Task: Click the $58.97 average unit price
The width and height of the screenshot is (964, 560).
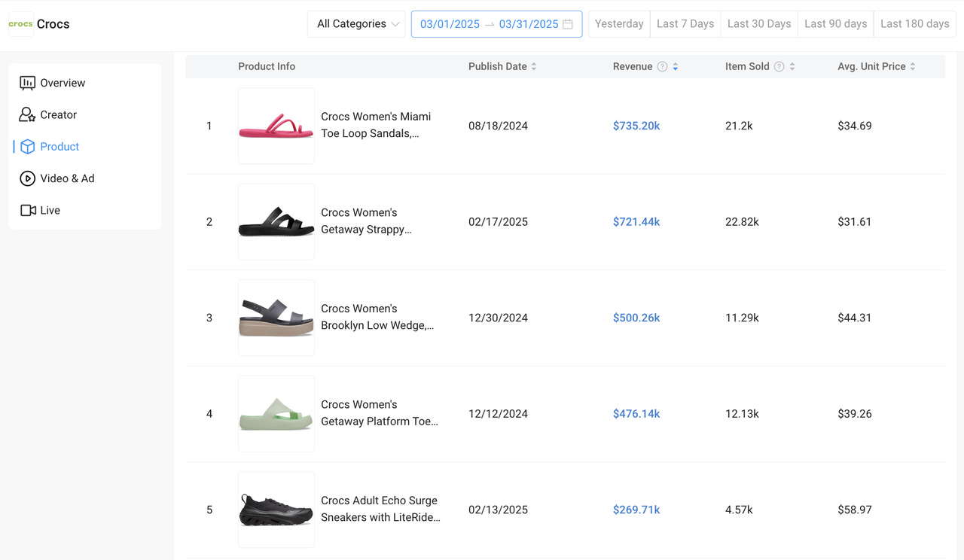Action: 855,510
